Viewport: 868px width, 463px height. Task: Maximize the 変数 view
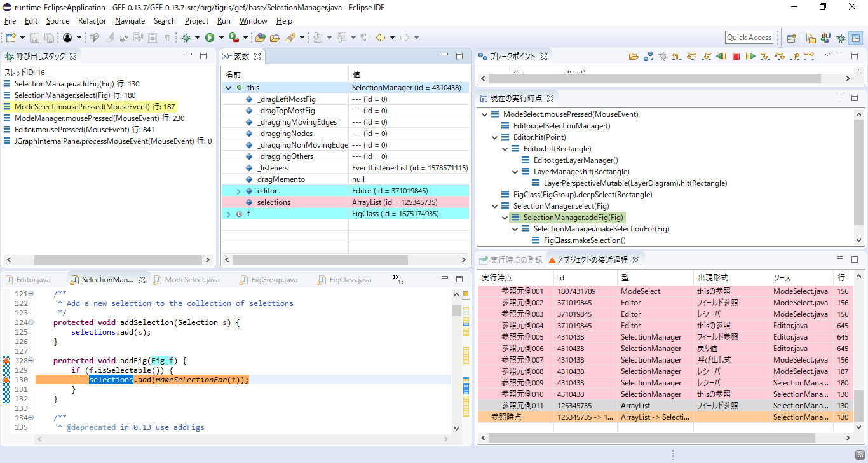(x=461, y=56)
